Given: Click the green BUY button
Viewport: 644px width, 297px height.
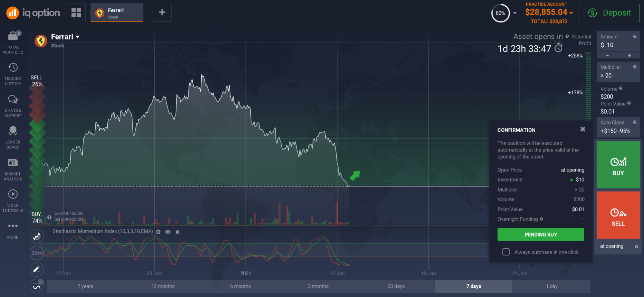Looking at the screenshot, I should click(618, 165).
